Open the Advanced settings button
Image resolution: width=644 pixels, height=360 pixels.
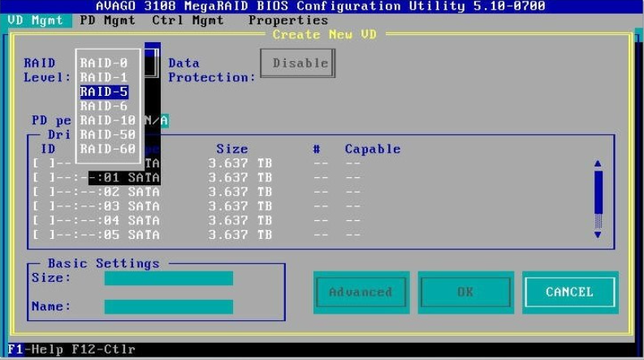(x=361, y=293)
